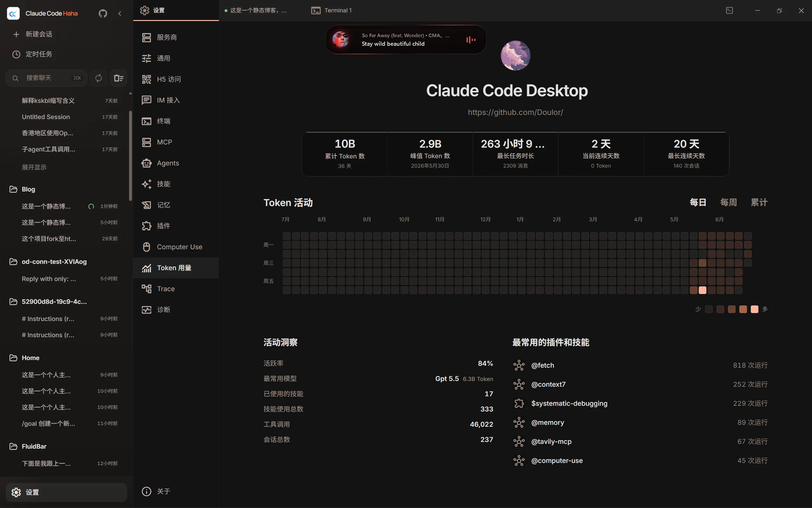
Task: Collapse the od-conn-test-XVIAog folder
Action: point(48,261)
